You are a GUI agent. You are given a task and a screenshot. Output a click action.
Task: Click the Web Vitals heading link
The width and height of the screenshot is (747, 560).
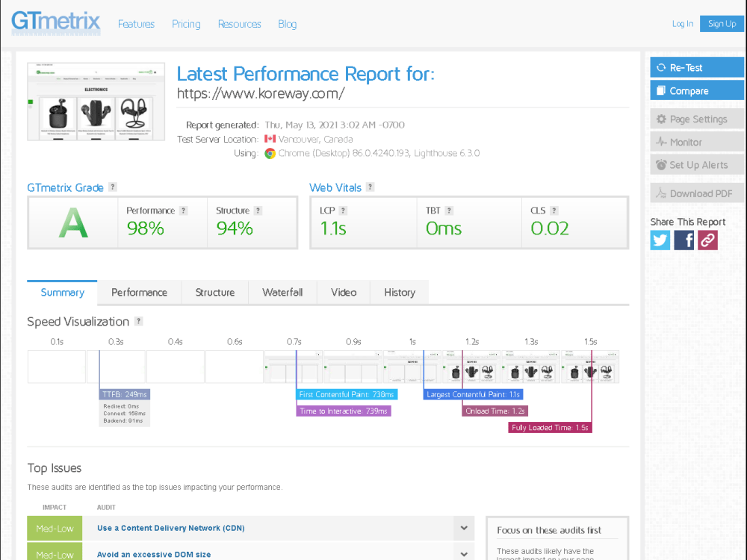tap(335, 187)
